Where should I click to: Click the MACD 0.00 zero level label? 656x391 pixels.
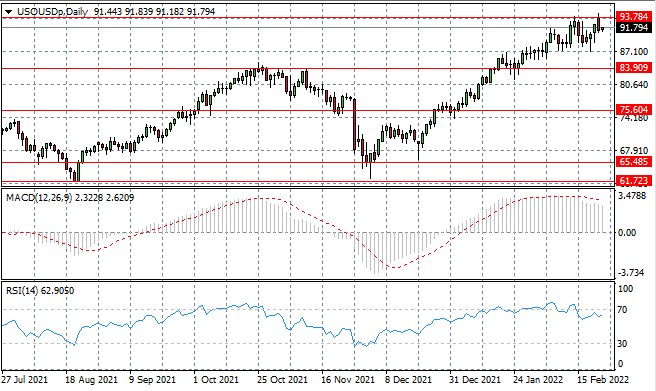[627, 233]
